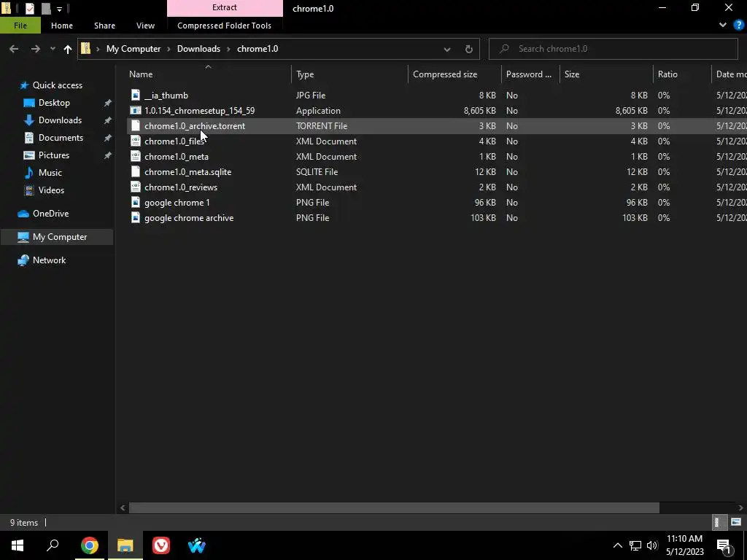Screen dimensions: 747x560
Task: Refresh the chrome1.0 folder view
Action: (469, 49)
